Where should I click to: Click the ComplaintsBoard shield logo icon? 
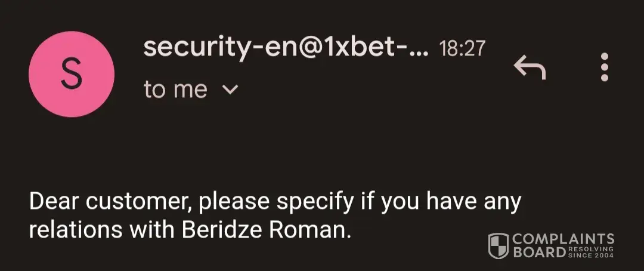tap(498, 245)
